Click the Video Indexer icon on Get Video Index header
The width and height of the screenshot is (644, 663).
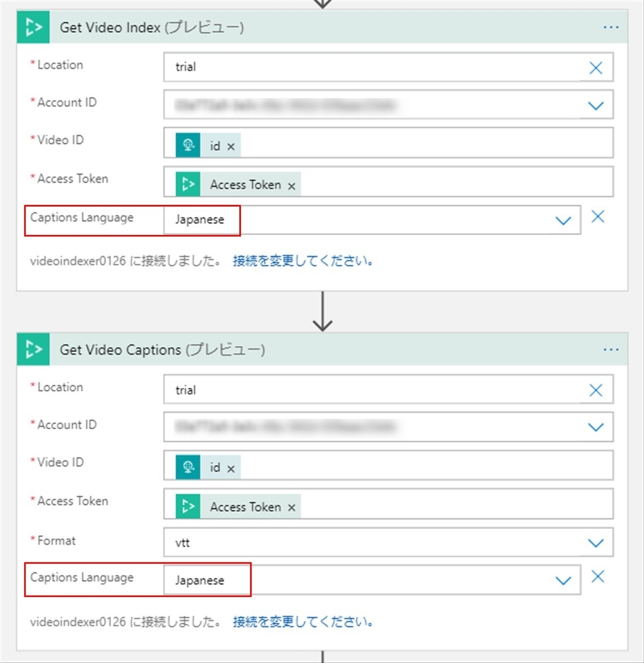33,27
